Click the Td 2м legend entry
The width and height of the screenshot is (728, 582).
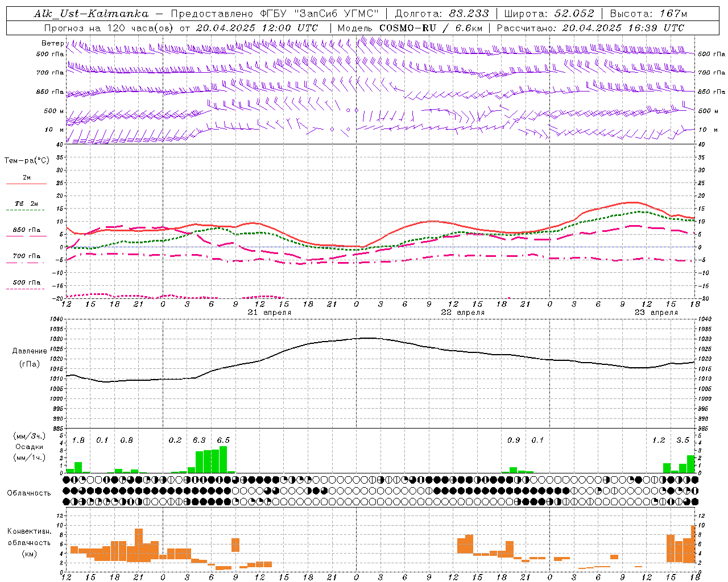[27, 203]
